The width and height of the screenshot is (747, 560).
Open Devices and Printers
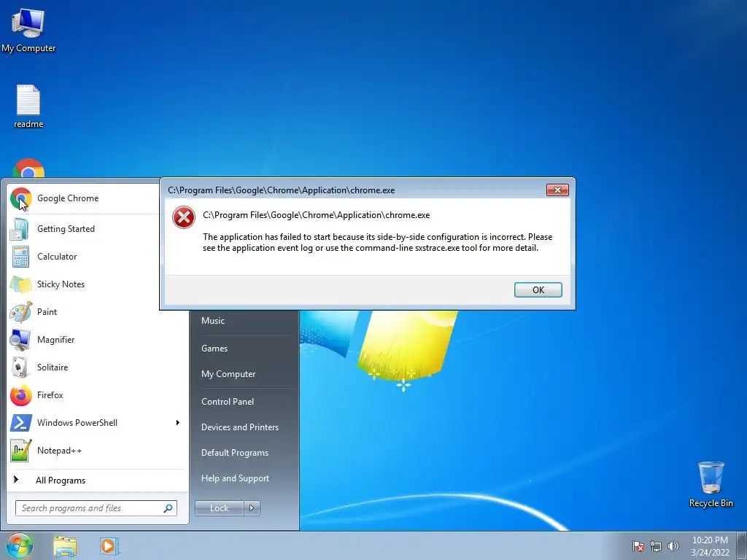point(239,427)
